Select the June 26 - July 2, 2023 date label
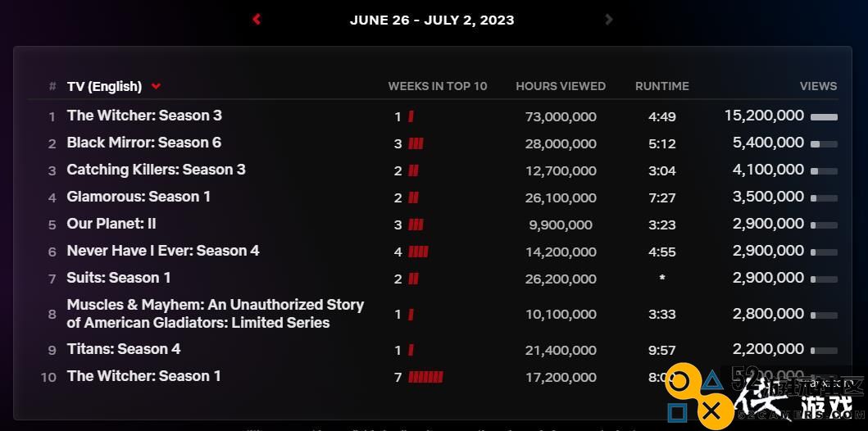 432,20
